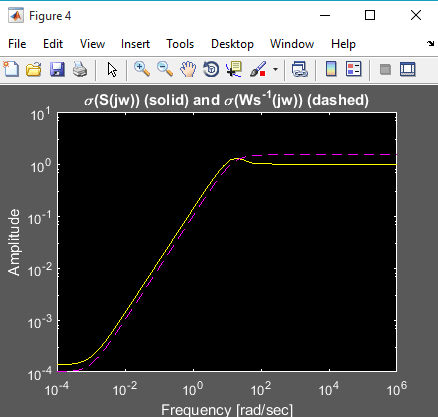The height and width of the screenshot is (417, 438).
Task: Activate the Zoom Out magnifier
Action: (165, 69)
